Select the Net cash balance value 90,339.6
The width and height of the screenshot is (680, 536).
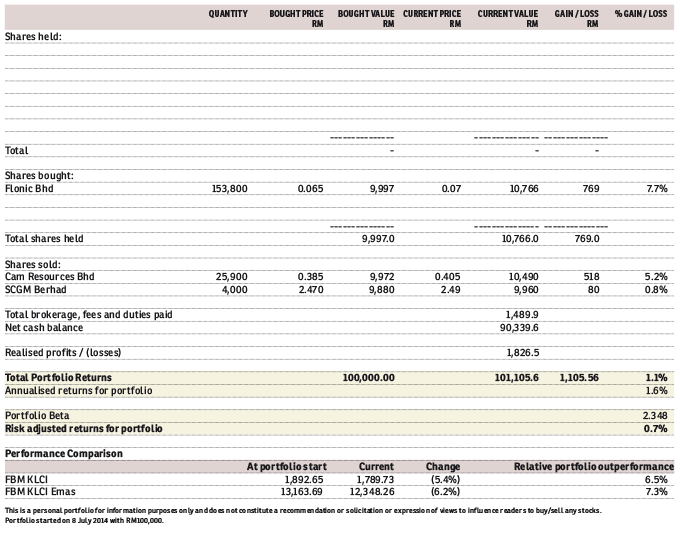point(518,327)
